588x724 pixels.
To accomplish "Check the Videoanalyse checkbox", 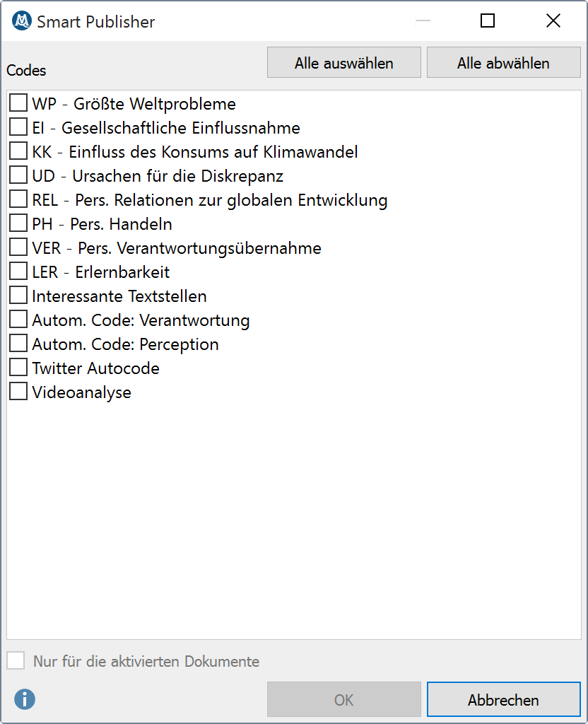I will click(x=18, y=391).
